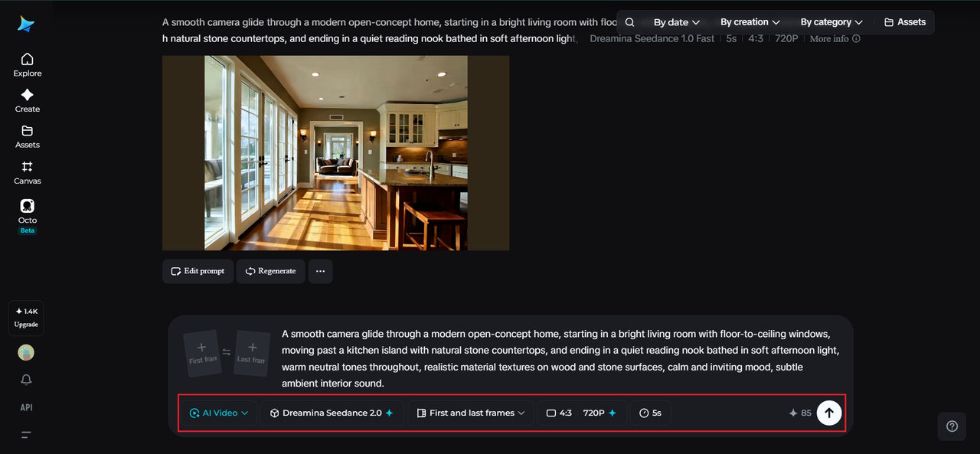Click the search magnifier icon
This screenshot has width=980, height=454.
629,22
